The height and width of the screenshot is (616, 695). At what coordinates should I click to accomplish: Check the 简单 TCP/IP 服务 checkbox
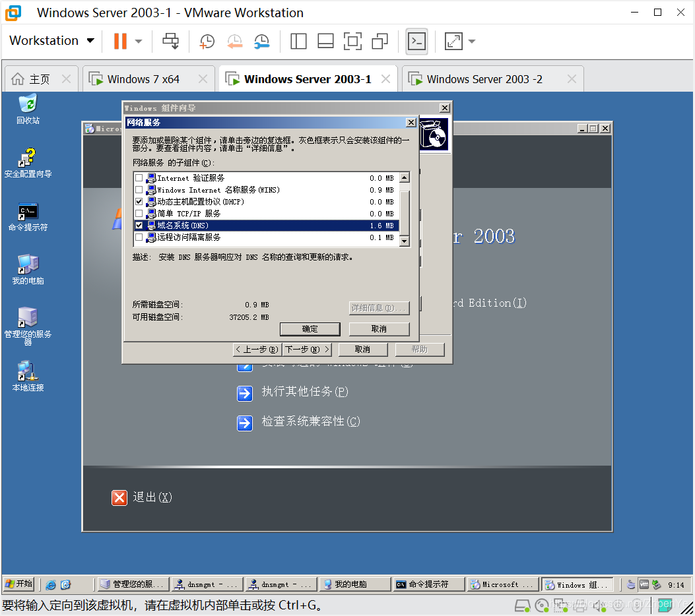coord(139,214)
